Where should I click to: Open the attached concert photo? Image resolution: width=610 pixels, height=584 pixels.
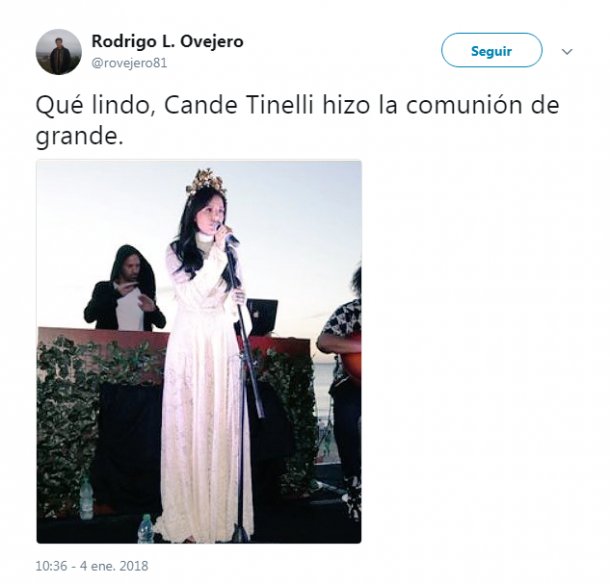[x=199, y=352]
